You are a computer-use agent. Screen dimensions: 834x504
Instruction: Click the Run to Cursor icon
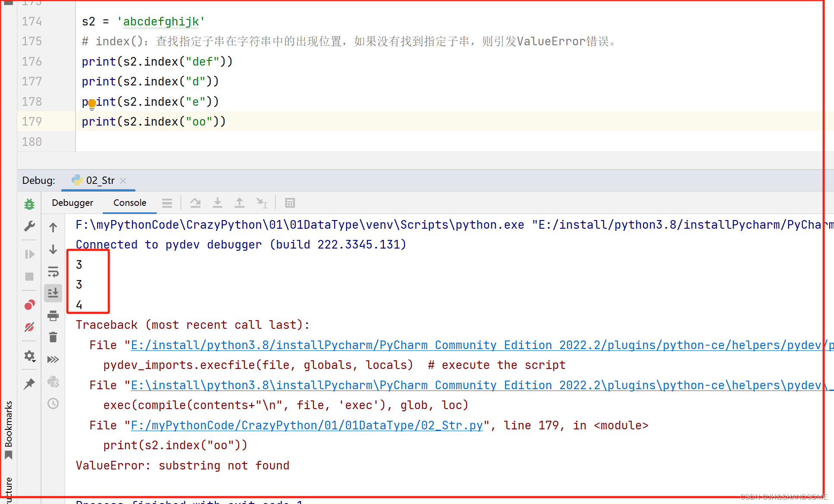262,203
